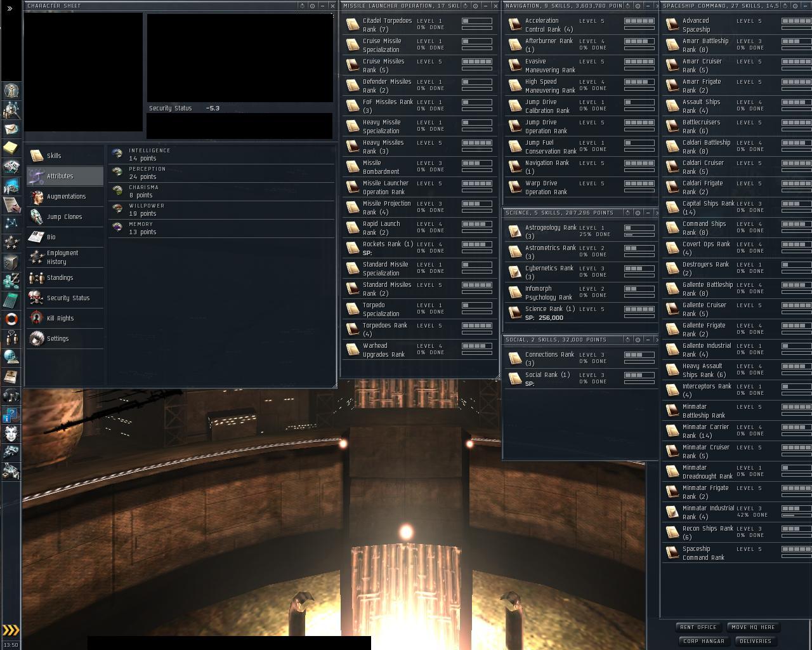The width and height of the screenshot is (812, 650).
Task: Click the Settings gear-sphere icon
Action: [x=37, y=338]
